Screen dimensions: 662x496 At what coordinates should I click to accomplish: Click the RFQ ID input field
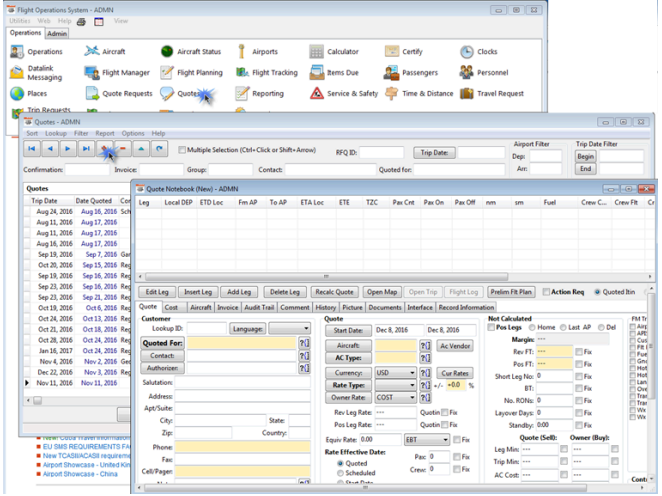tap(381, 152)
